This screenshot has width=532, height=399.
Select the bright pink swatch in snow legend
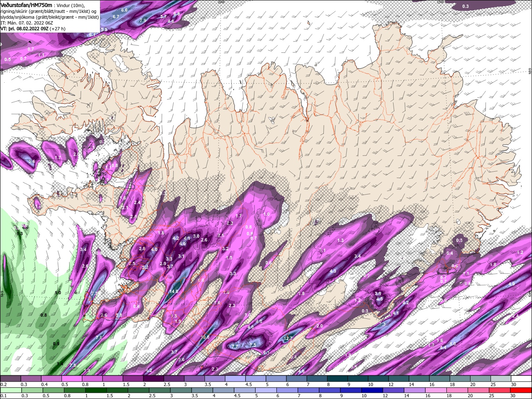pyautogui.click(x=71, y=379)
